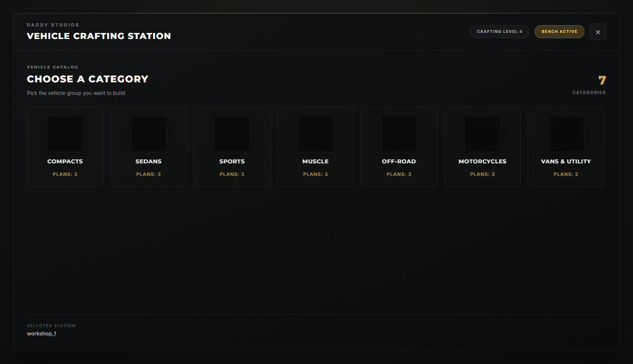Open the Compacts category card
Viewport: 633px width, 364px height.
65,147
